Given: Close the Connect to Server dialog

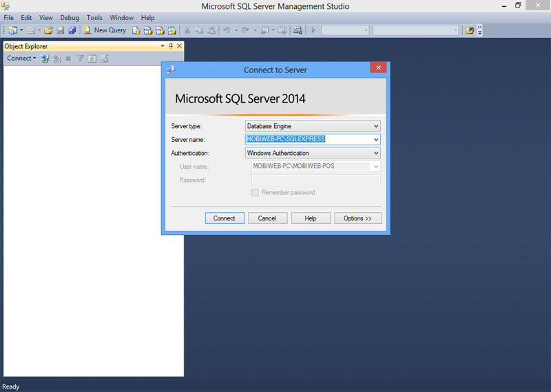Looking at the screenshot, I should pyautogui.click(x=378, y=68).
